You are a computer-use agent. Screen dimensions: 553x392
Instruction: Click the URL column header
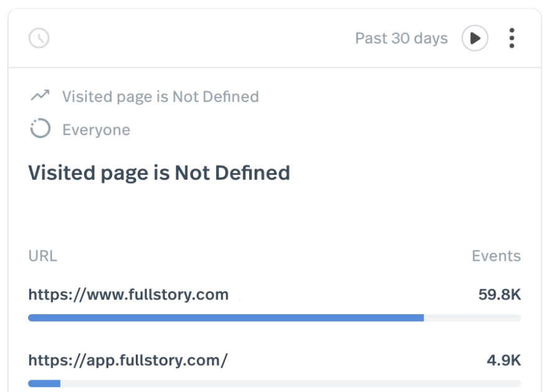point(42,256)
